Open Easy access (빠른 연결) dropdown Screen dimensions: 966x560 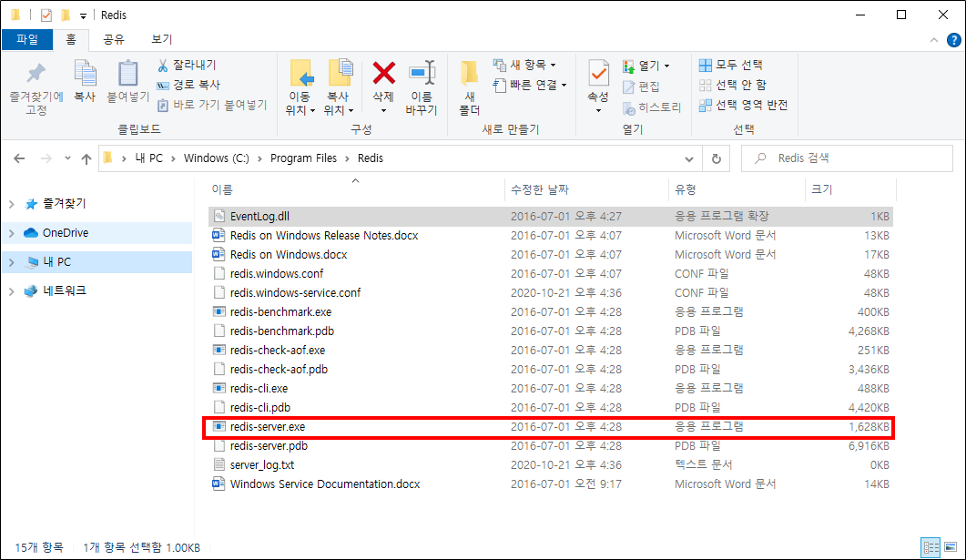(x=529, y=85)
